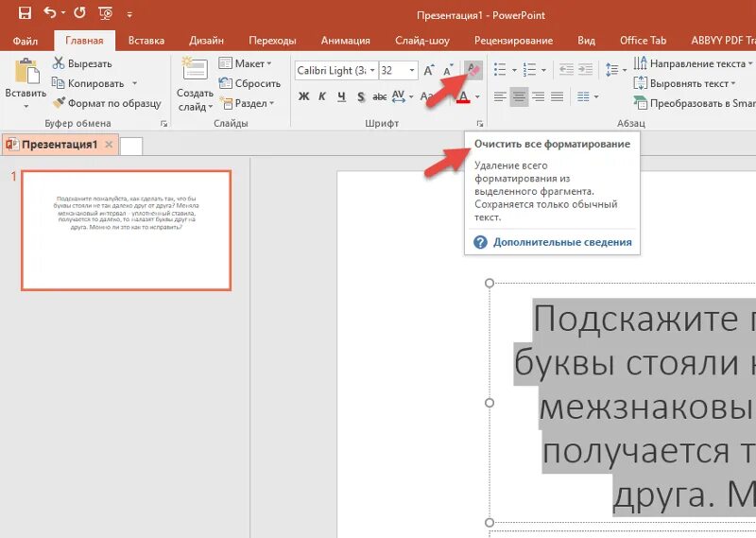Image resolution: width=756 pixels, height=538 pixels.
Task: Go to the Слайд-шоу tab
Action: [422, 41]
